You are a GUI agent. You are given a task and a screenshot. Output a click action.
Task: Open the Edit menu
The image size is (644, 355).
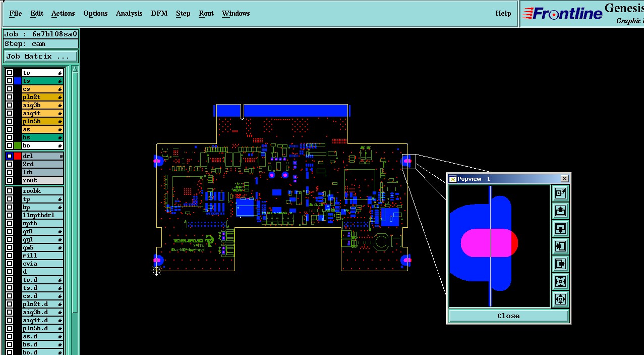coord(37,14)
